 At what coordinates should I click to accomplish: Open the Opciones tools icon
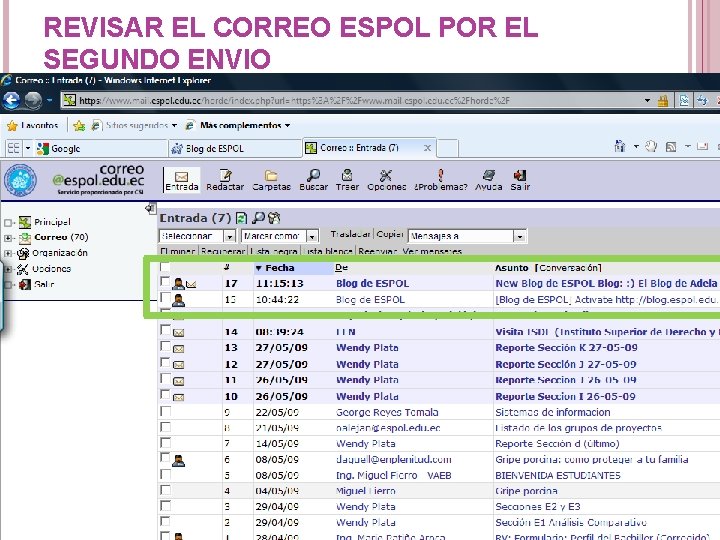point(386,180)
